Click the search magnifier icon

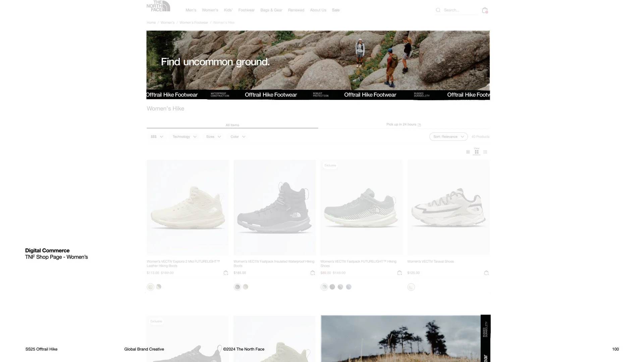[x=438, y=10]
